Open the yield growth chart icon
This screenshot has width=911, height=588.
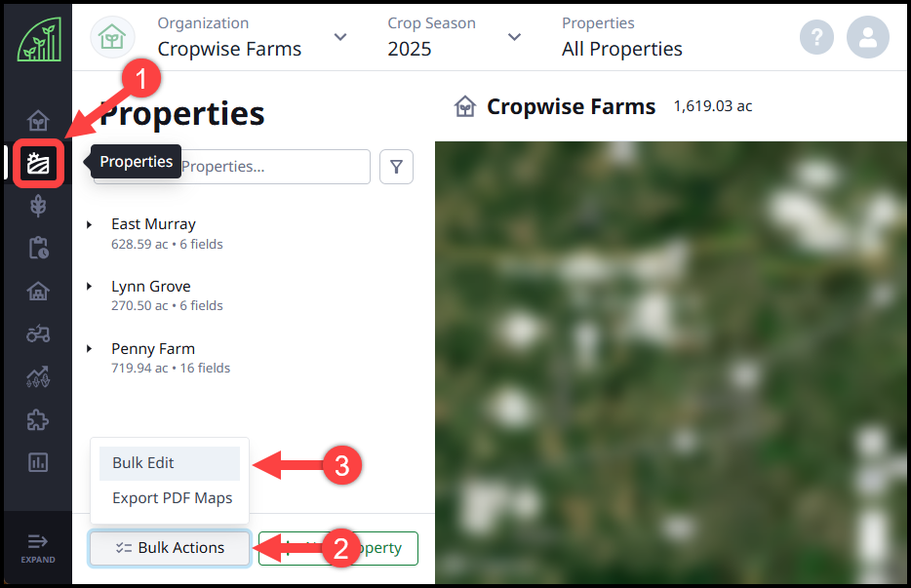coord(38,376)
